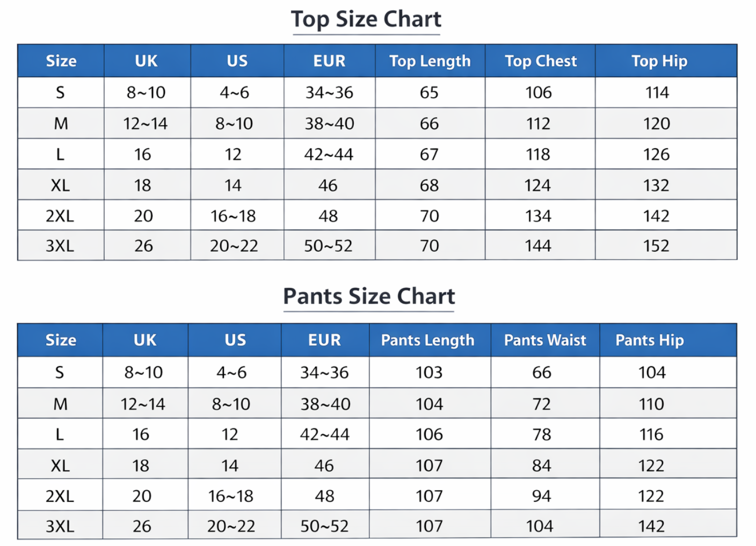This screenshot has width=756, height=546.
Task: Click the US header in pants chart
Action: 235,340
